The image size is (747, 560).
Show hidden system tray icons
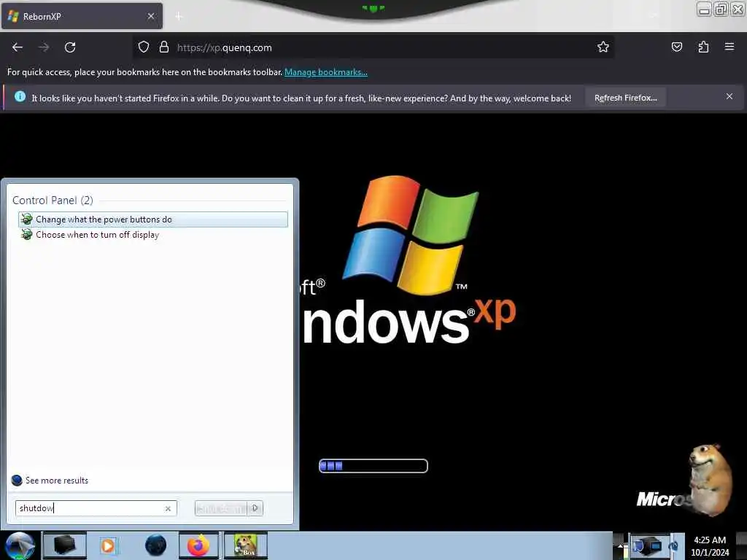click(620, 546)
